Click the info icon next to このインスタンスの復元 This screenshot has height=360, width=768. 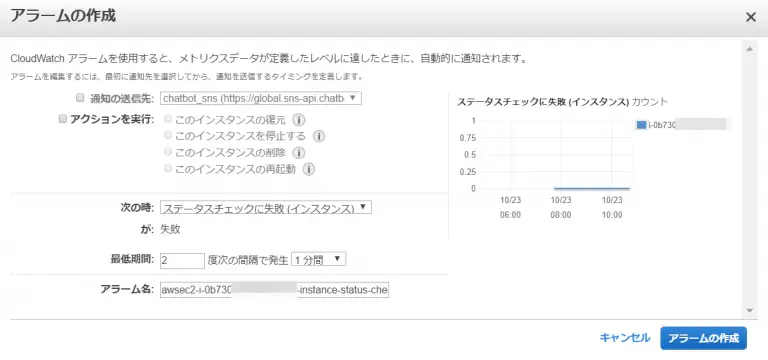click(x=298, y=120)
